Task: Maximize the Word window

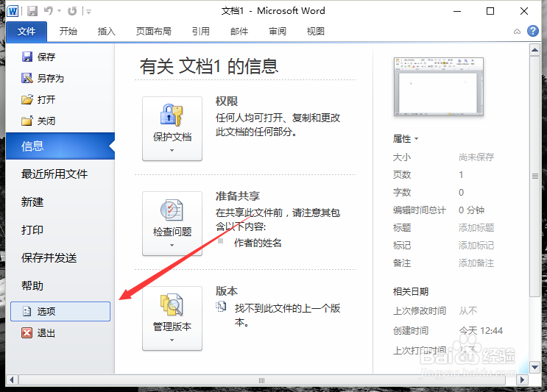Action: 490,11
